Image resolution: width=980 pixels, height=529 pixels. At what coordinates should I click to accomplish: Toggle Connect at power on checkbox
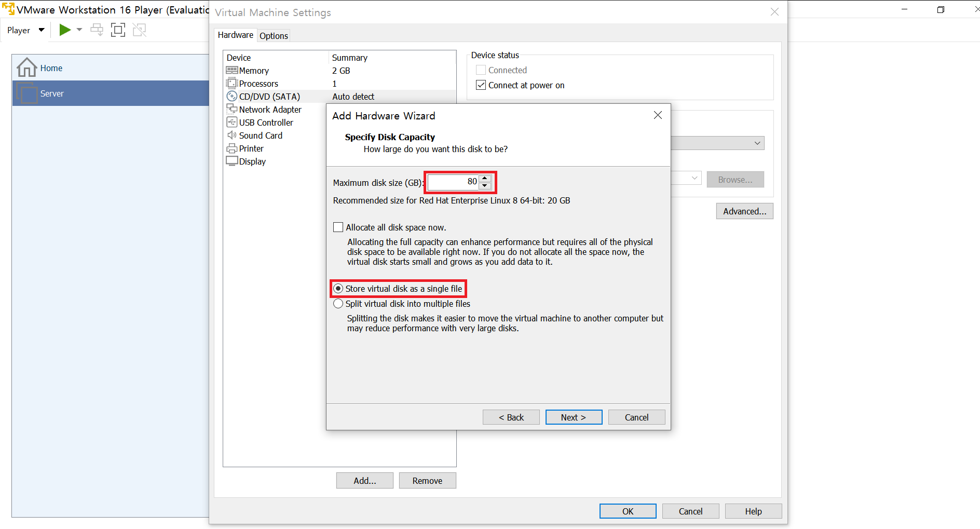tap(481, 85)
